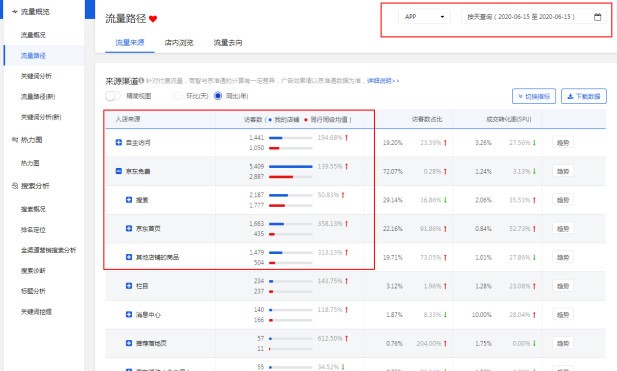Click the visitor count 5,409
The width and height of the screenshot is (617, 371).
point(257,166)
